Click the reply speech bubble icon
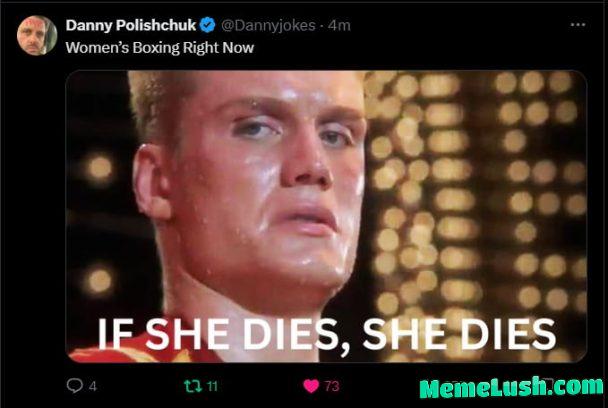The image size is (608, 408). pos(74,386)
